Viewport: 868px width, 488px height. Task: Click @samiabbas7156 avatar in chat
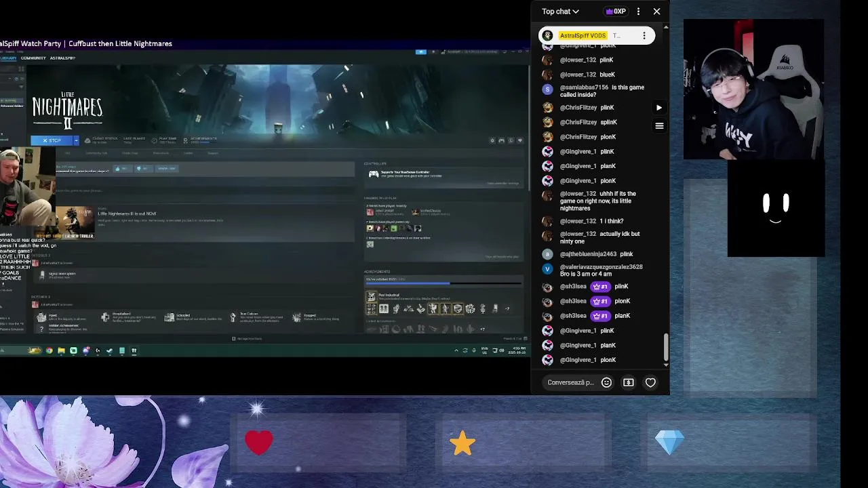point(547,89)
